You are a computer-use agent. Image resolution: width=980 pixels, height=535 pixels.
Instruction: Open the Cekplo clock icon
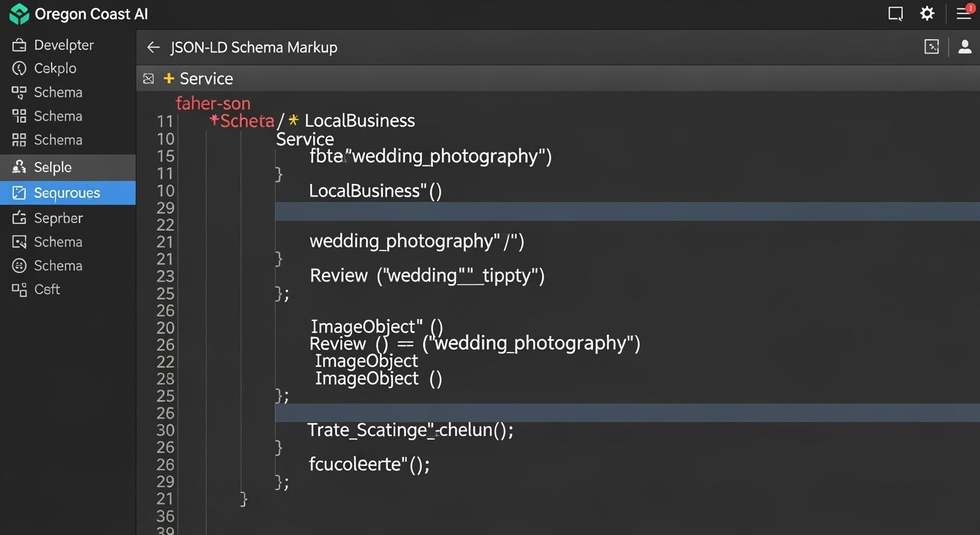(19, 68)
